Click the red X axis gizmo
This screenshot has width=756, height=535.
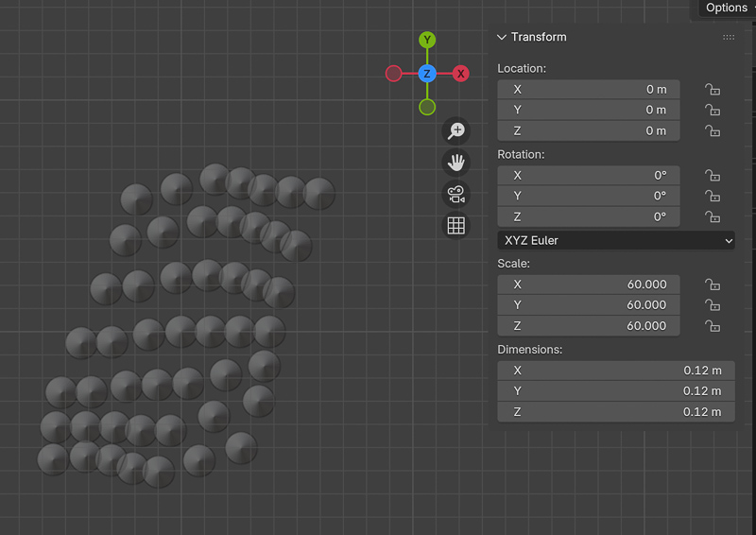coord(461,74)
